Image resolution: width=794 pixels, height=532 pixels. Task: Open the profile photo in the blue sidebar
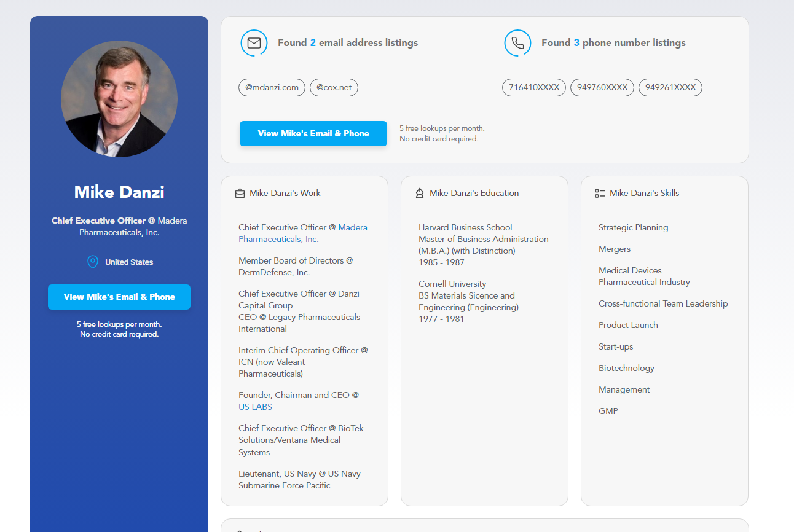[x=119, y=99]
